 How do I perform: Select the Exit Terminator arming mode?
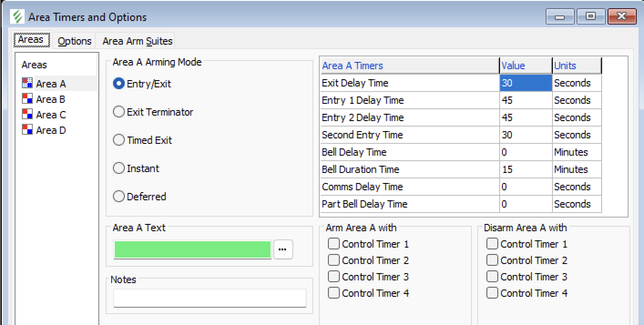tap(119, 112)
